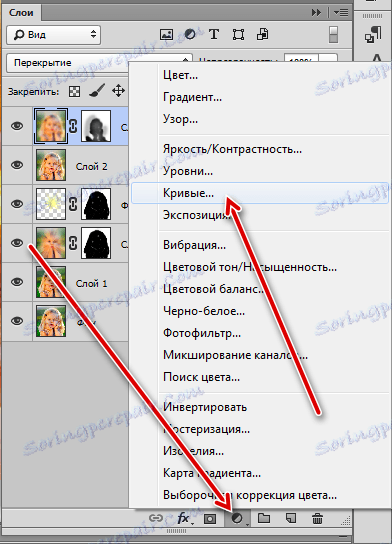Toggle the layer filter switch on

tap(333, 35)
